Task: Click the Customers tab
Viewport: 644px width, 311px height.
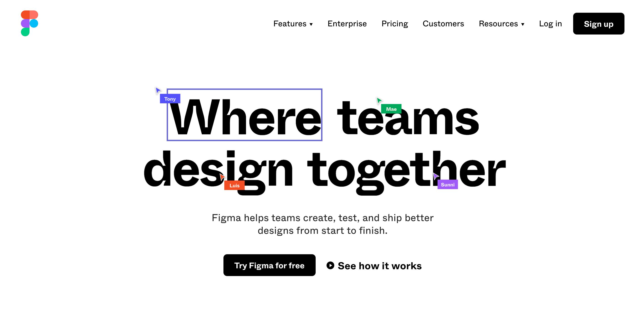Action: pos(443,23)
